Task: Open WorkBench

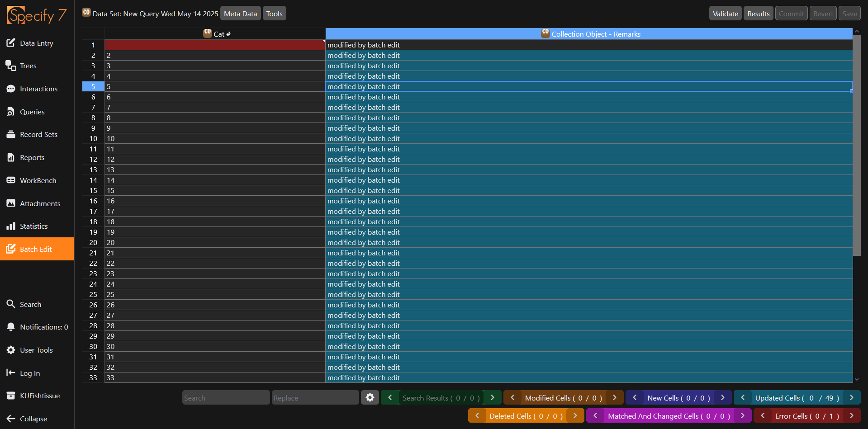Action: coord(37,180)
